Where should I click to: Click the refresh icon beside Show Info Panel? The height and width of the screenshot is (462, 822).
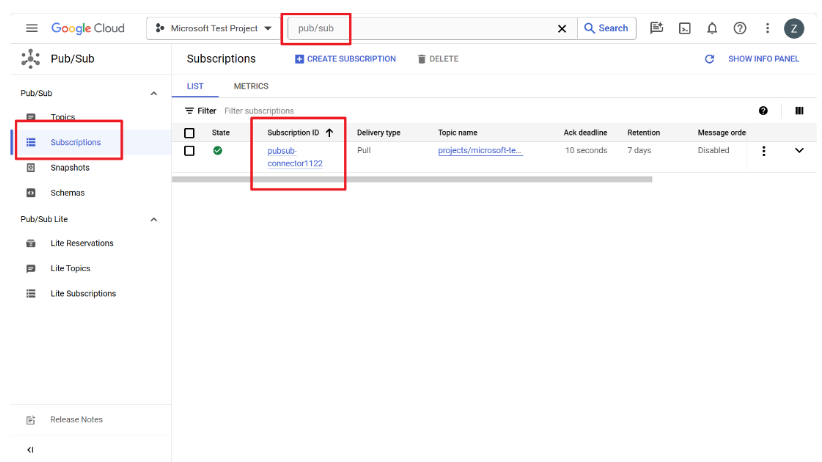709,59
